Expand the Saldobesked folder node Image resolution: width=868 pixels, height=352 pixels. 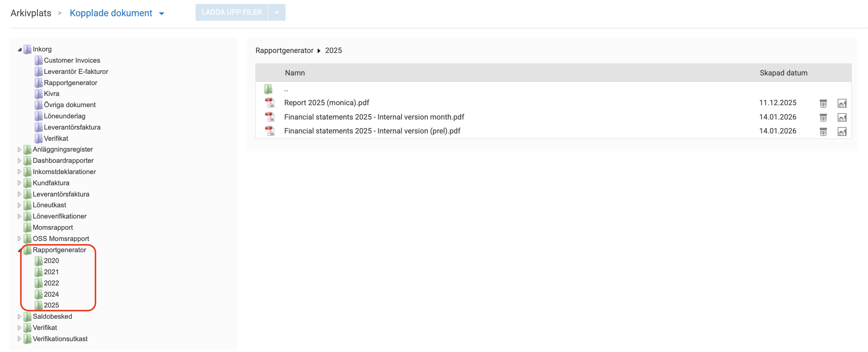point(19,316)
